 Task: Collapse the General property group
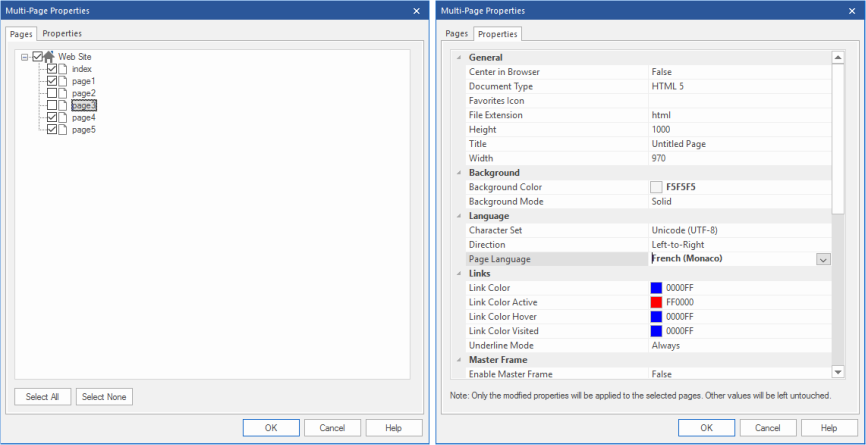tap(458, 57)
